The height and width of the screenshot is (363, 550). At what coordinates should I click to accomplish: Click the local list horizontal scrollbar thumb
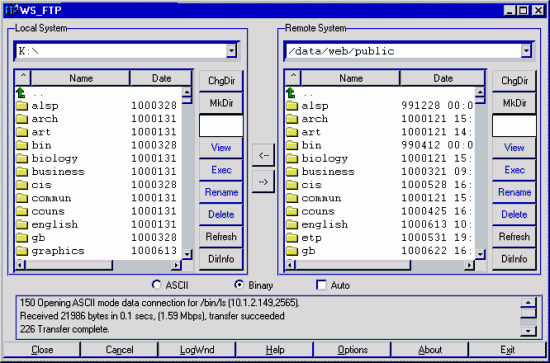pos(69,265)
